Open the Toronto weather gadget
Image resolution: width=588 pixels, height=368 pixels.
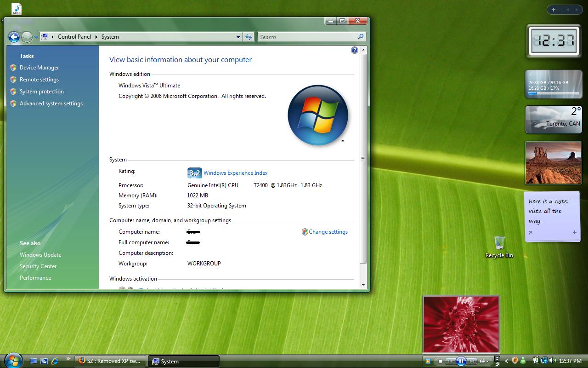coord(553,119)
